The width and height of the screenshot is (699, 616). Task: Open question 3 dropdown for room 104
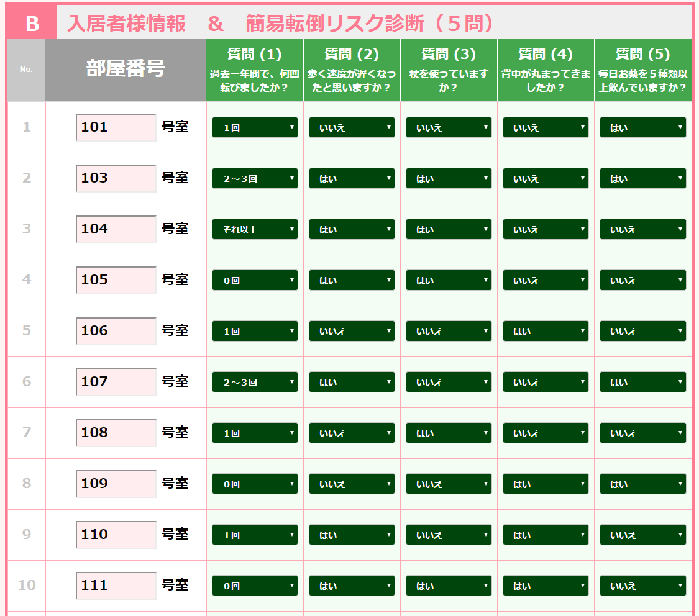[449, 229]
